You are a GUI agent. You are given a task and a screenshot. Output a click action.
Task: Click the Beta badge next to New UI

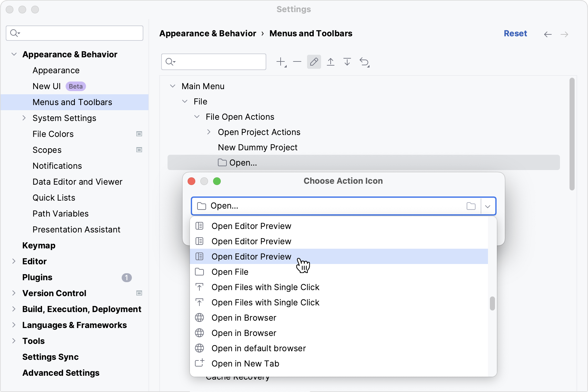pyautogui.click(x=76, y=86)
